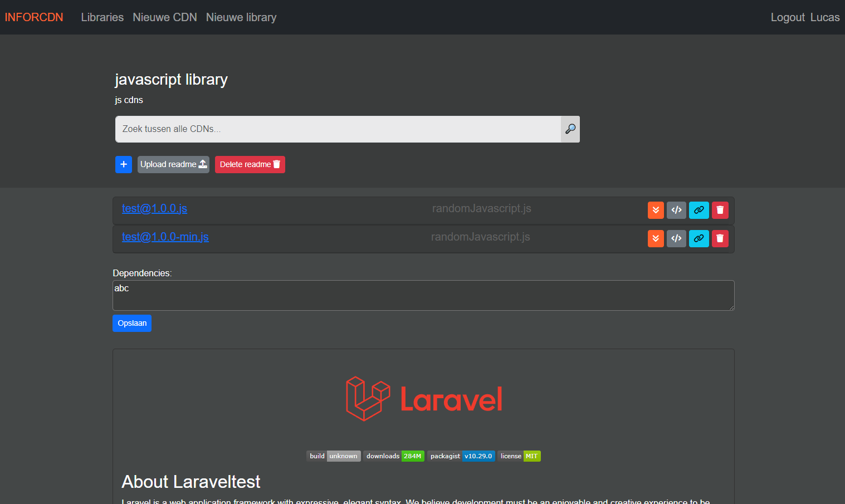
Task: Open the test@1.0.0.js file link
Action: click(154, 208)
